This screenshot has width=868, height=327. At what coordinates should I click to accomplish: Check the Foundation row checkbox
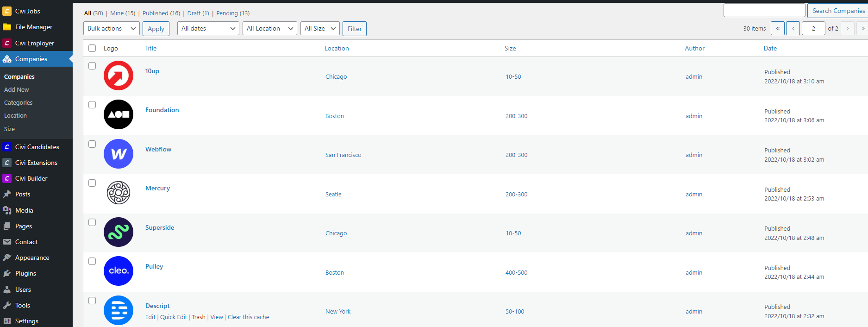(x=92, y=105)
